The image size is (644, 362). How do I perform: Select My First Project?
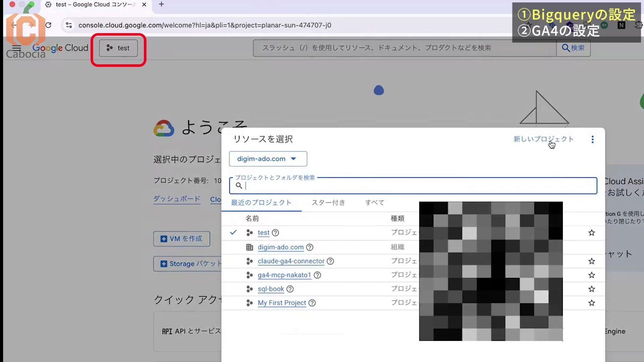tap(282, 303)
